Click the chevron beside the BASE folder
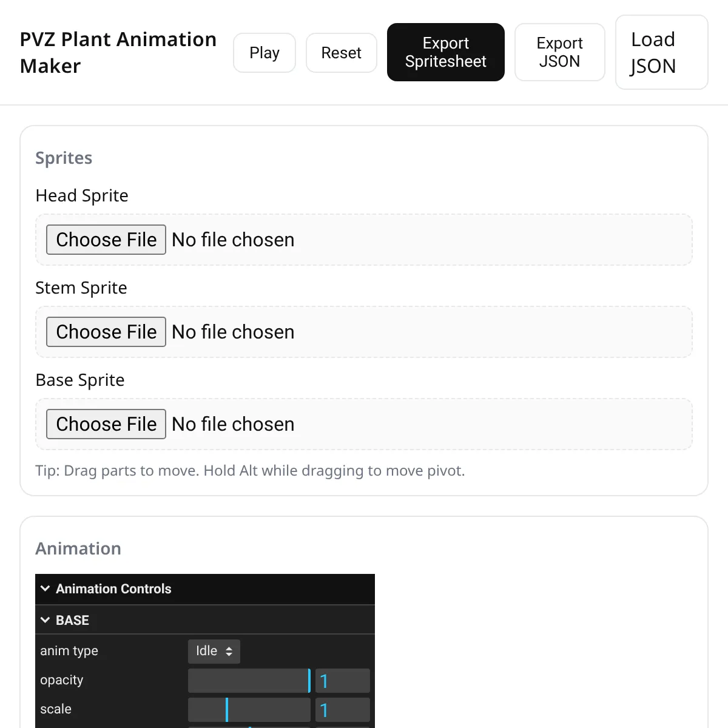The height and width of the screenshot is (728, 728). point(45,620)
